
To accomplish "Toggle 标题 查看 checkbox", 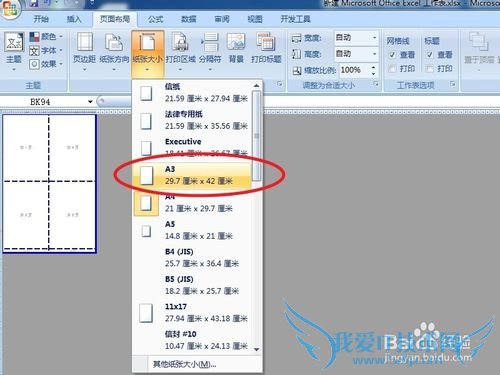I will 430,55.
